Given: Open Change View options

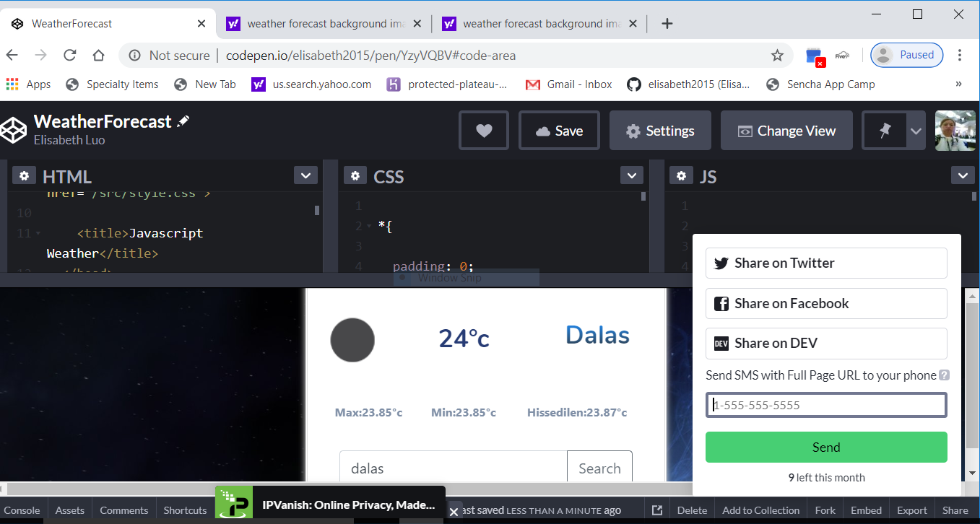Looking at the screenshot, I should [786, 131].
